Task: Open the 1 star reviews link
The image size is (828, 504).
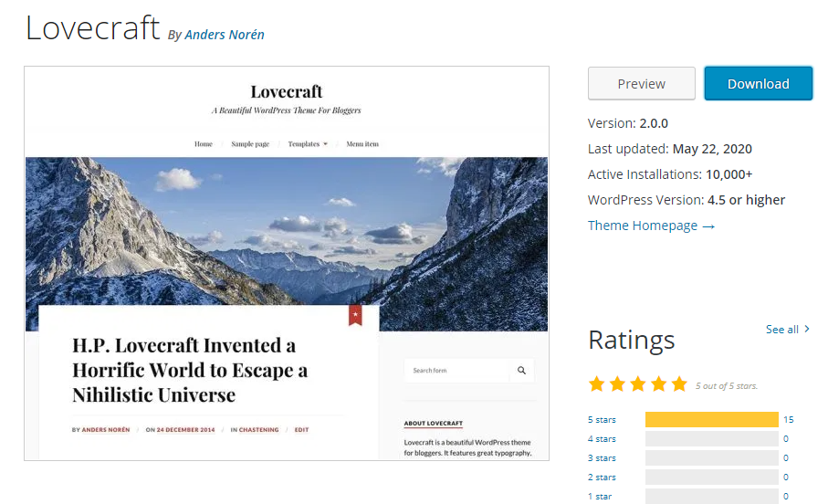Action: (600, 496)
